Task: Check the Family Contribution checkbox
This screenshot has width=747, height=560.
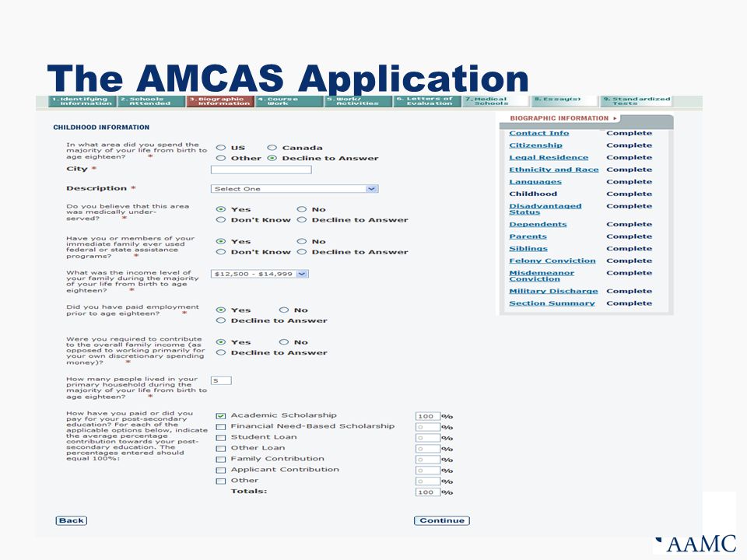Action: pyautogui.click(x=220, y=460)
